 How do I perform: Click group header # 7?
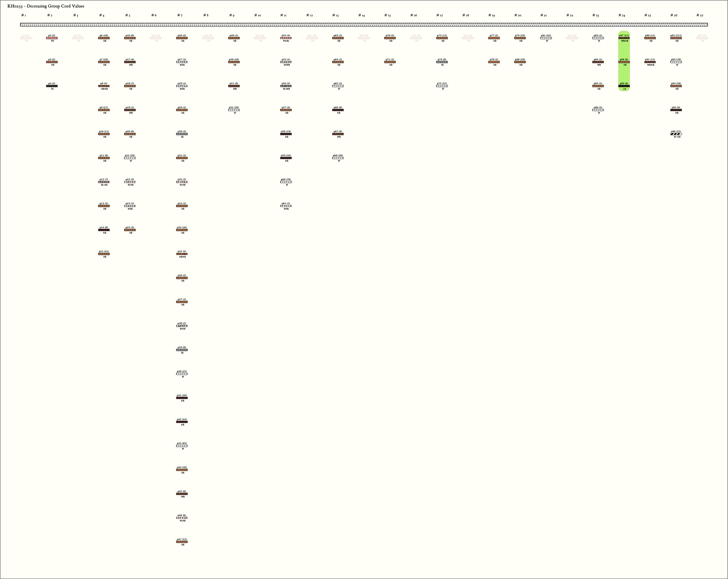click(x=180, y=15)
